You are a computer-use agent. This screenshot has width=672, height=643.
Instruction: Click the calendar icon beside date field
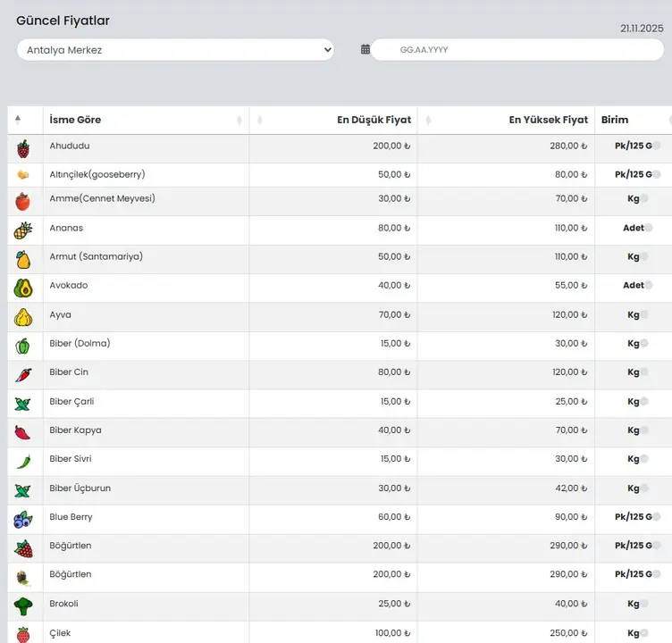[x=365, y=50]
